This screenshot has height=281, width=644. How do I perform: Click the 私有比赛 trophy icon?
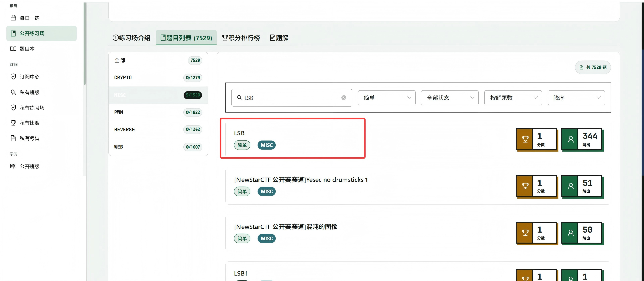[13, 123]
